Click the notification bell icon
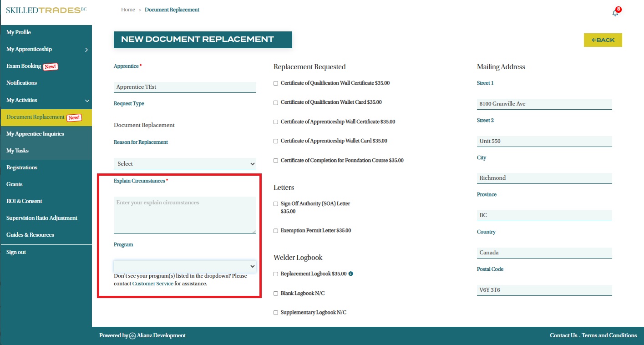644x345 pixels. (615, 13)
